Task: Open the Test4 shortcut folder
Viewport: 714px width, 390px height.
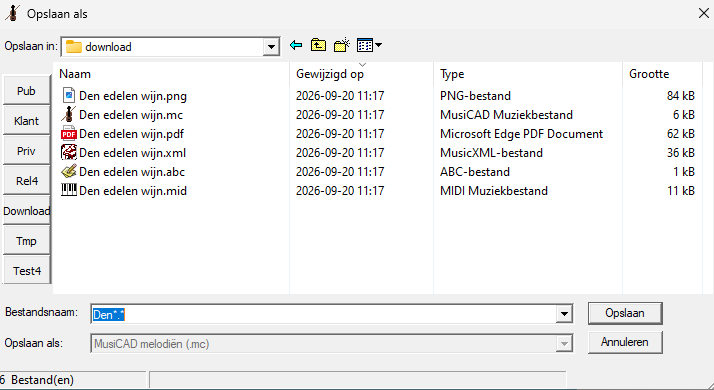Action: tap(26, 271)
